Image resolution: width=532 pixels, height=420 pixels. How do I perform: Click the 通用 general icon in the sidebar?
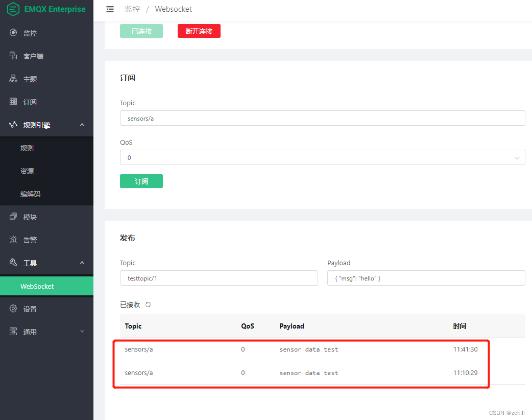13,332
